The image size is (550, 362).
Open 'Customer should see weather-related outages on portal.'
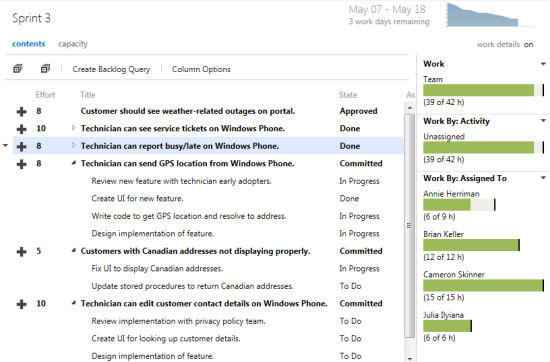click(x=188, y=111)
